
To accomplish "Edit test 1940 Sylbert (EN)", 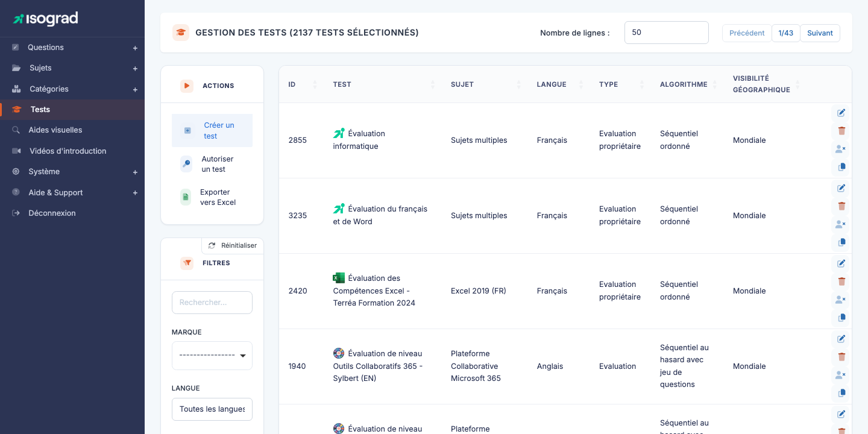I will pos(841,339).
